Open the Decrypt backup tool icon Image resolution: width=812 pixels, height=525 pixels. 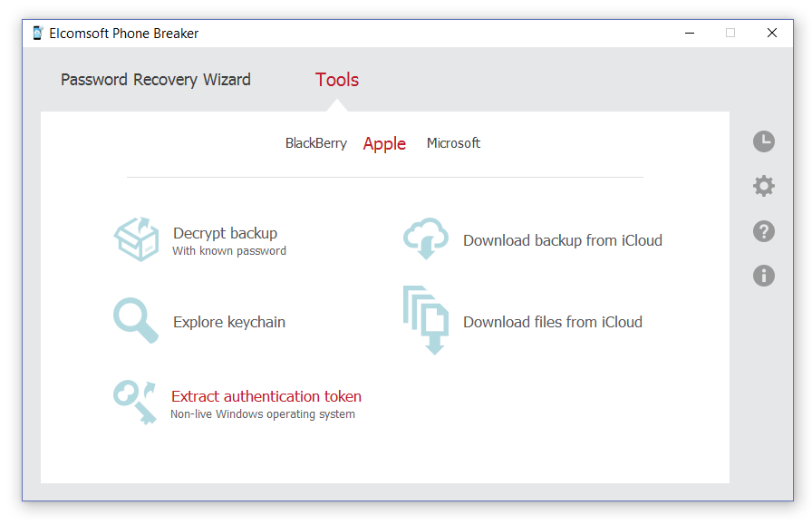(137, 240)
